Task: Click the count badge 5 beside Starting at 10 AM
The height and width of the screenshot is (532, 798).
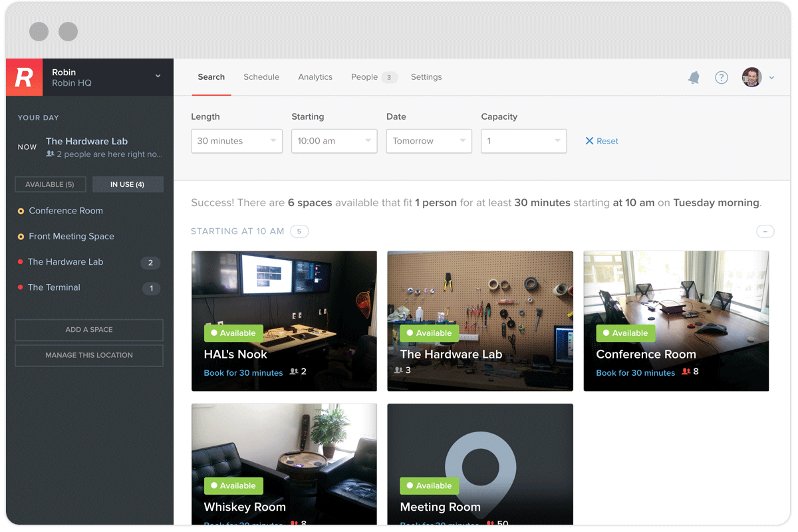Action: point(299,231)
